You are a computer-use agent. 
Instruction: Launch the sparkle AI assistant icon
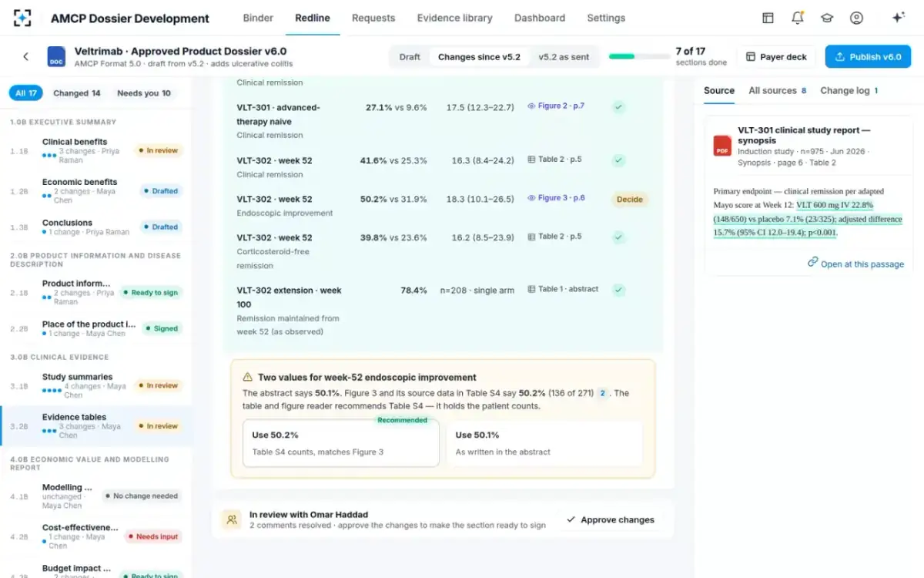click(898, 18)
